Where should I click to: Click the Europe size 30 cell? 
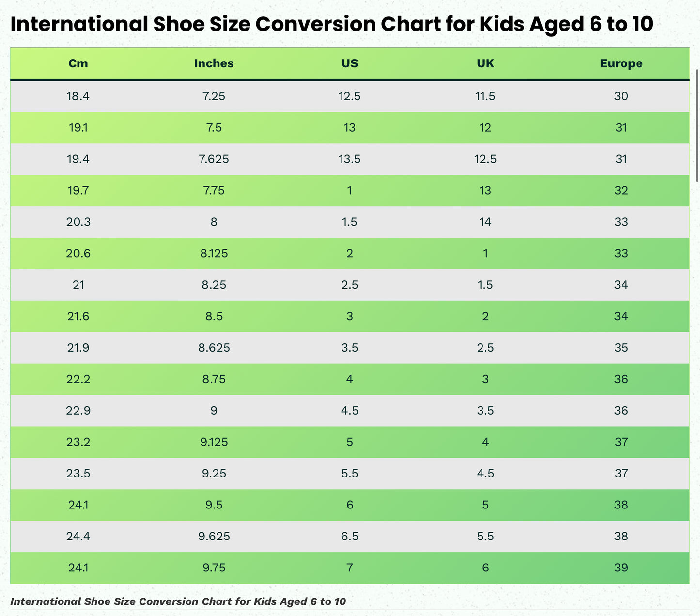(621, 96)
